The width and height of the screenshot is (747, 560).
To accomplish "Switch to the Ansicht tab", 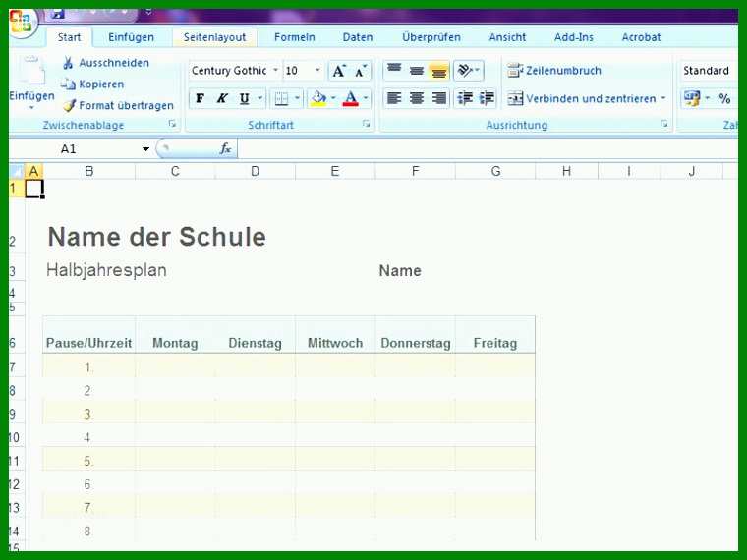I will (507, 37).
